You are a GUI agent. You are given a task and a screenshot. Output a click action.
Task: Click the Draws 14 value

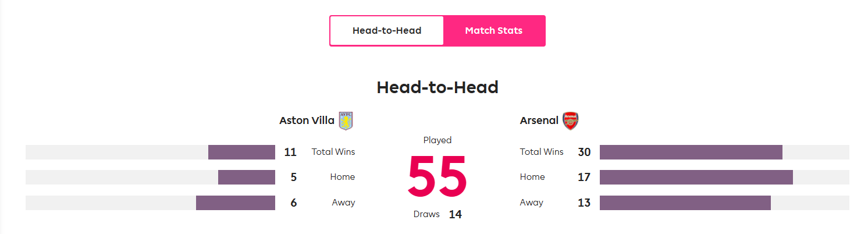click(455, 214)
